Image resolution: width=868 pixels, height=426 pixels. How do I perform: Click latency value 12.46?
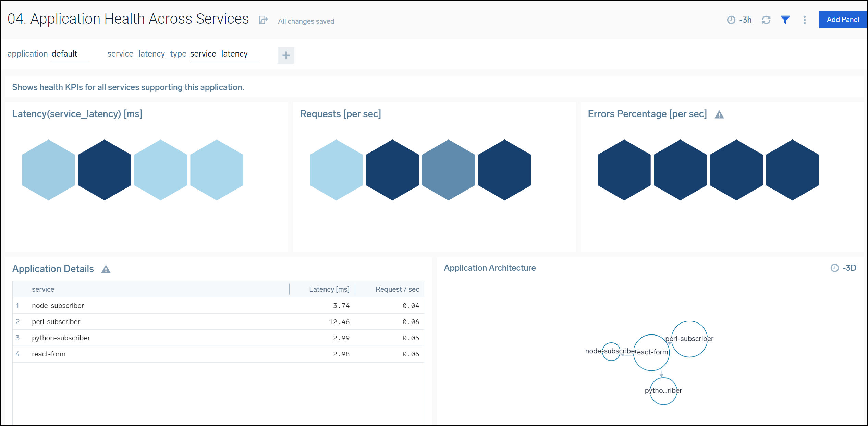click(339, 322)
